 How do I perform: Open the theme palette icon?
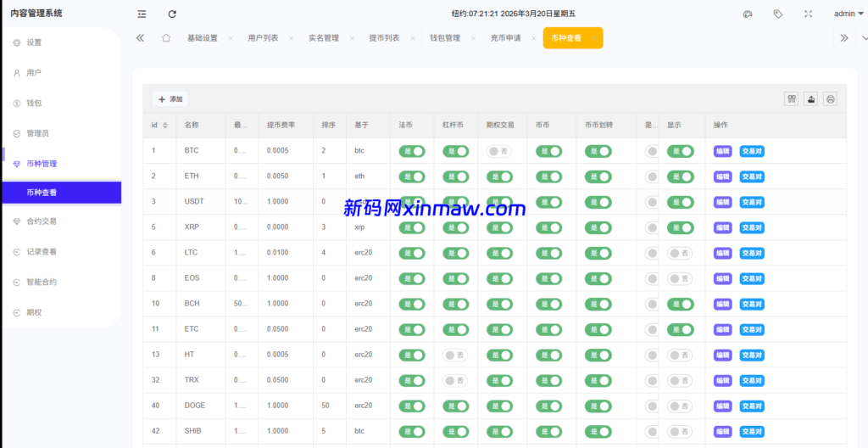(x=748, y=14)
